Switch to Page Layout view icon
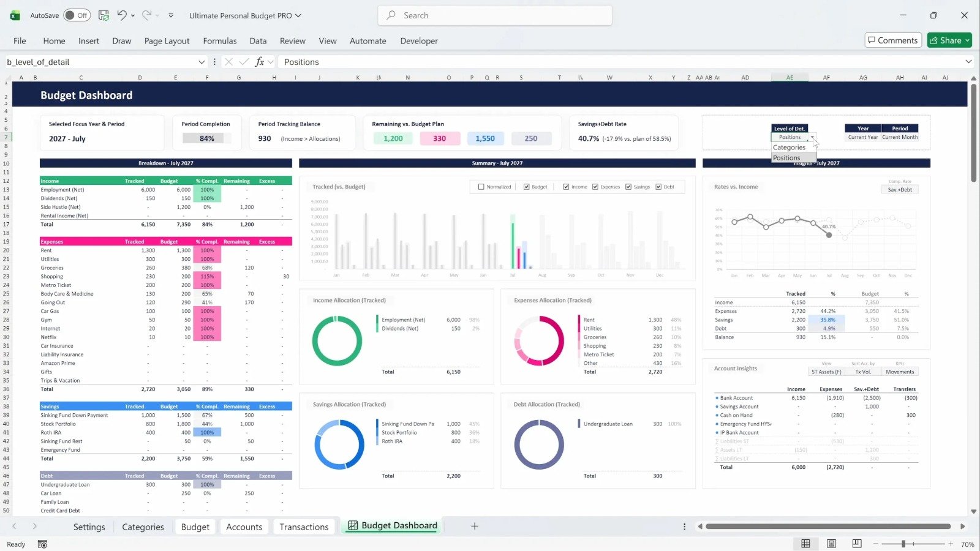 click(x=831, y=544)
